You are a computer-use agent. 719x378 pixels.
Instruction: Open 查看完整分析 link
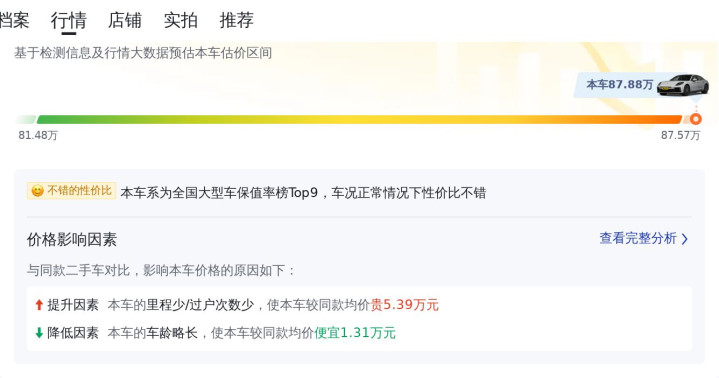coord(638,239)
